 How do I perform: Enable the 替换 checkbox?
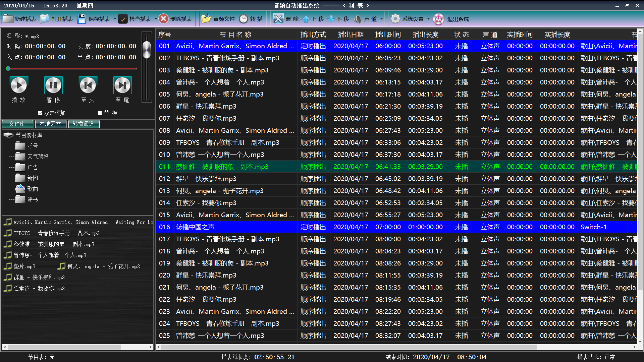point(100,113)
